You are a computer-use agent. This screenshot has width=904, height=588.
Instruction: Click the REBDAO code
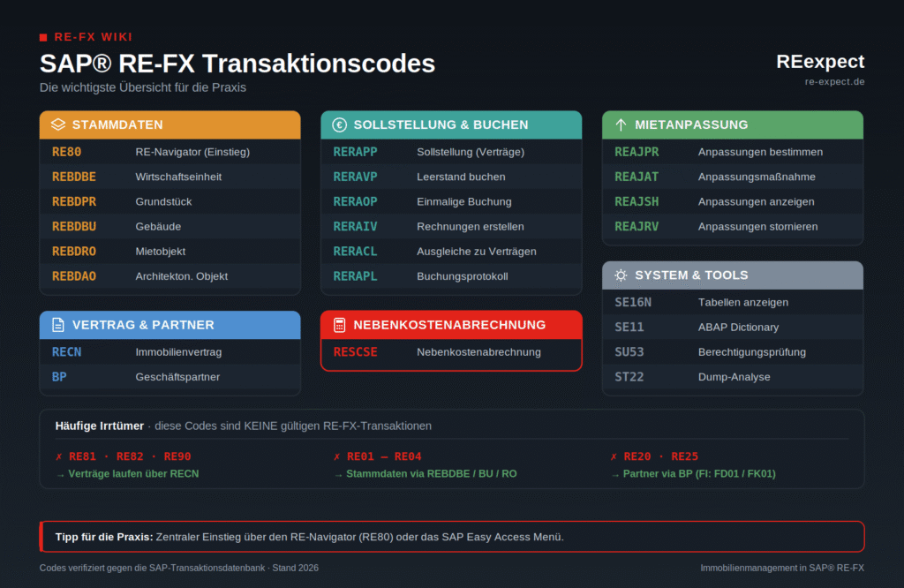tap(74, 275)
